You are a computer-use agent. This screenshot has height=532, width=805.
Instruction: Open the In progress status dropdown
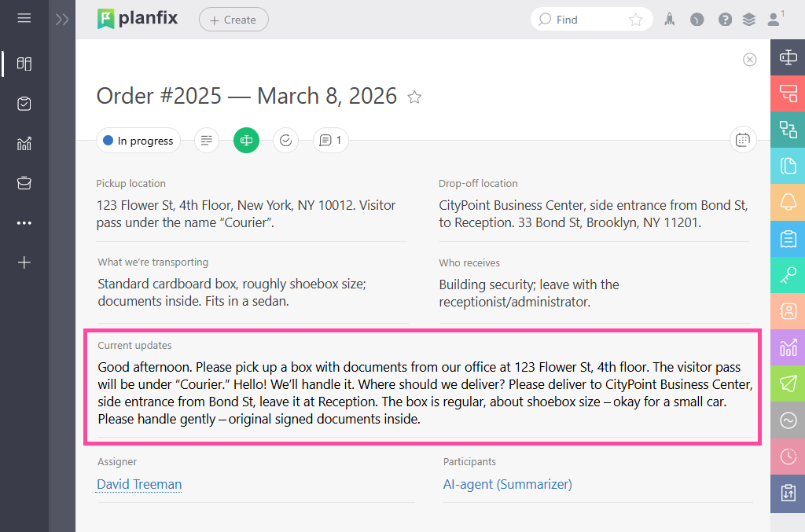pyautogui.click(x=138, y=140)
